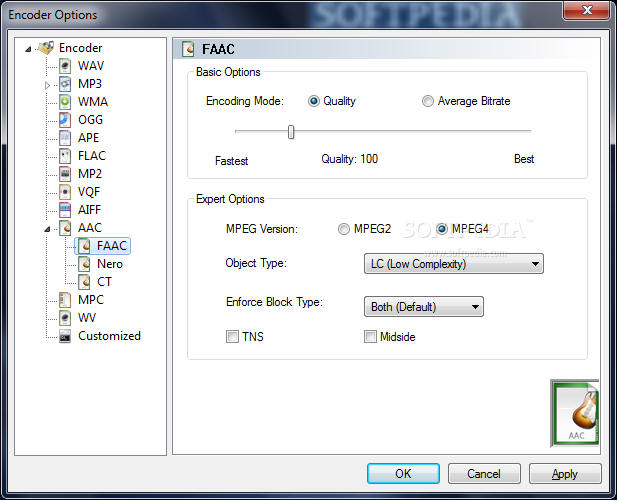Select CT under AAC
Image resolution: width=617 pixels, height=500 pixels.
[104, 282]
